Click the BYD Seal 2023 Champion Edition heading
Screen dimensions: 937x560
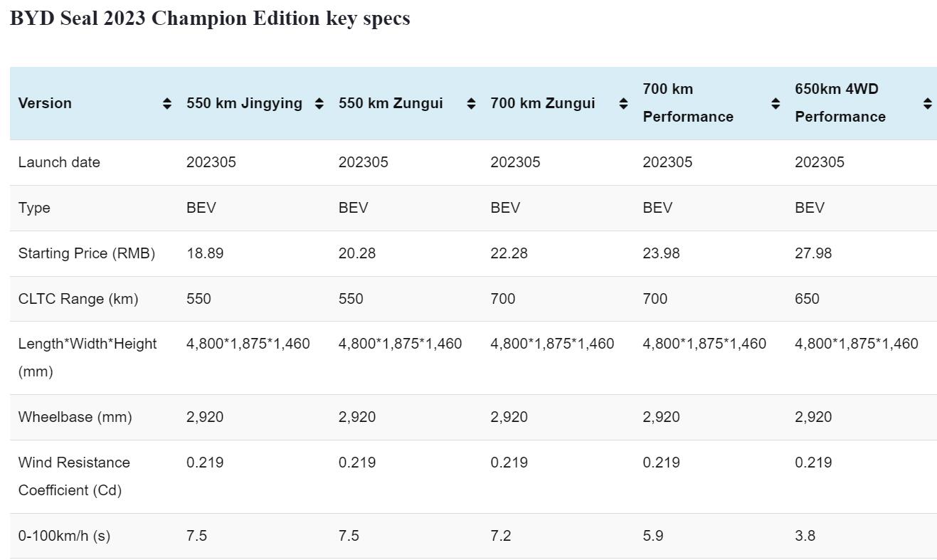tap(210, 19)
